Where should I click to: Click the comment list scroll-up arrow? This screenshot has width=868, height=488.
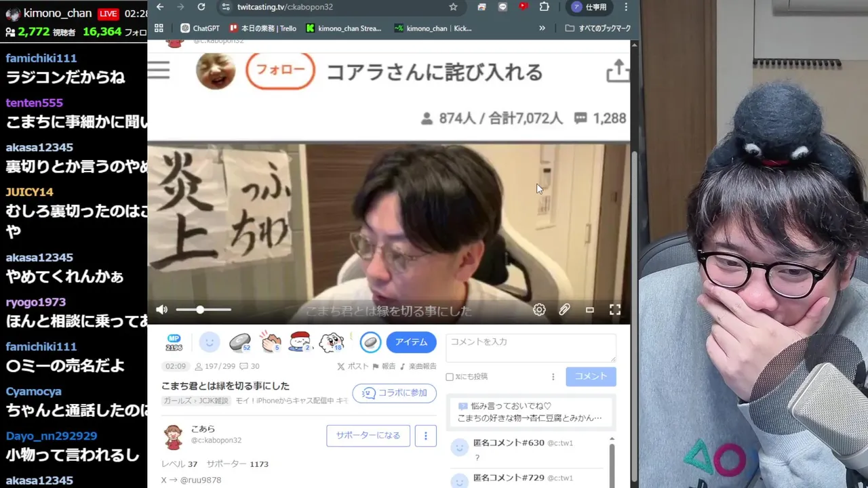[x=612, y=441]
